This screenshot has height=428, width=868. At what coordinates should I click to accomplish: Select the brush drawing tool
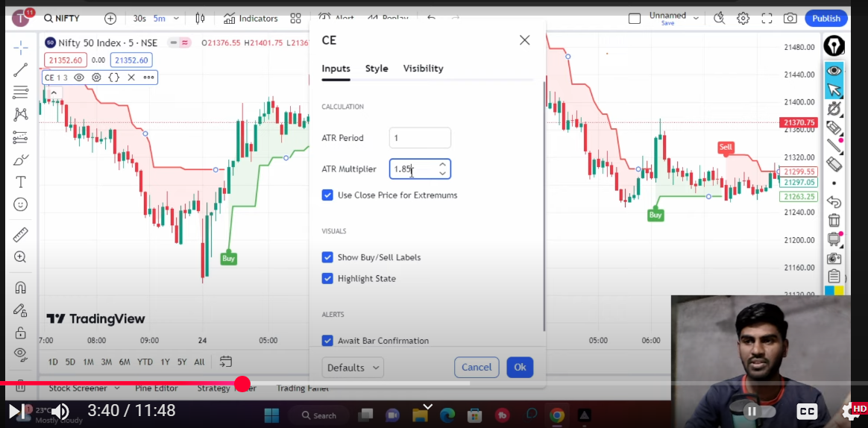point(20,160)
